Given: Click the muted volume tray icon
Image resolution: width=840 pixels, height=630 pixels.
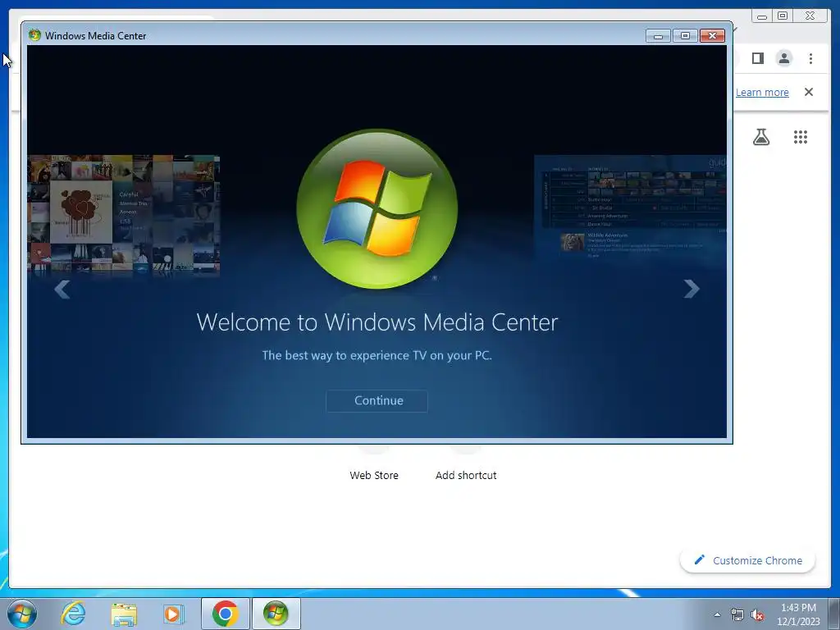Looking at the screenshot, I should (757, 615).
